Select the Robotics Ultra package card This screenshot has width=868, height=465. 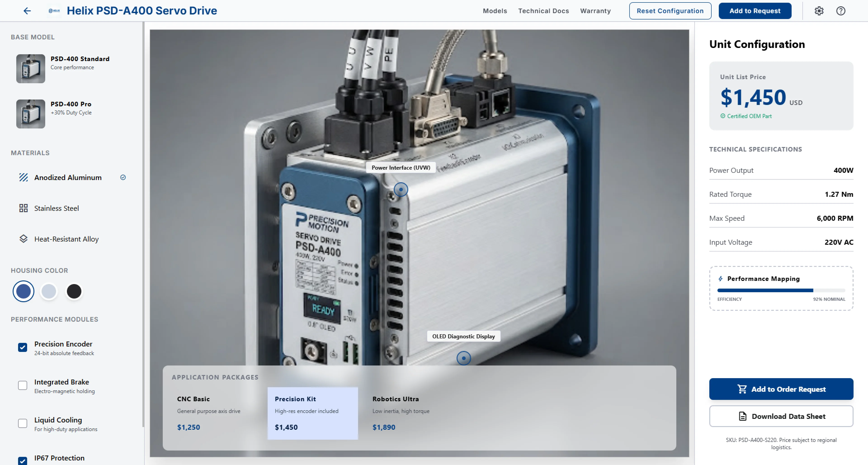pos(410,413)
